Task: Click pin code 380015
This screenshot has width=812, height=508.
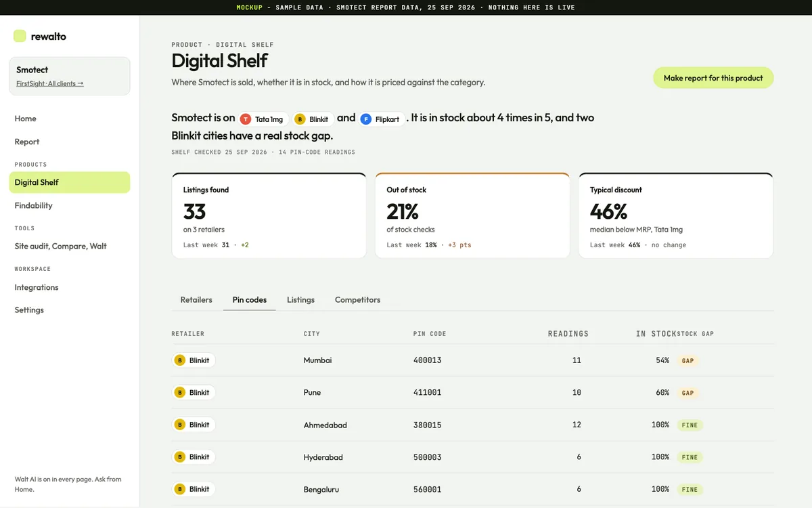Action: (x=427, y=425)
